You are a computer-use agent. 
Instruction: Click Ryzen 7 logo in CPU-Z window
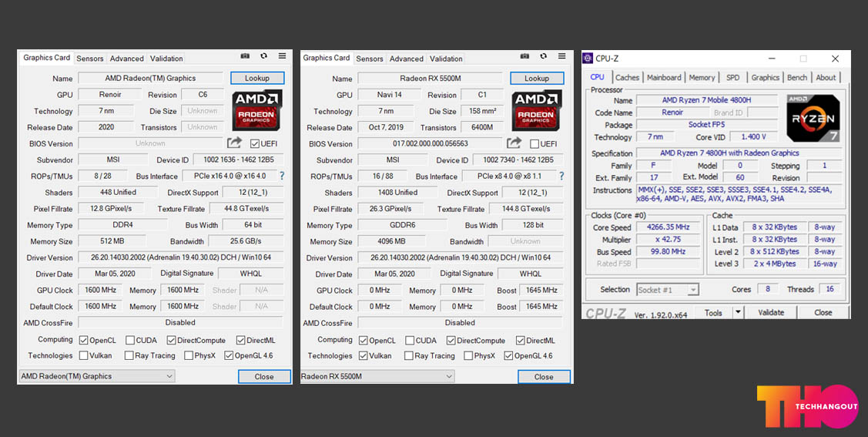[x=813, y=118]
